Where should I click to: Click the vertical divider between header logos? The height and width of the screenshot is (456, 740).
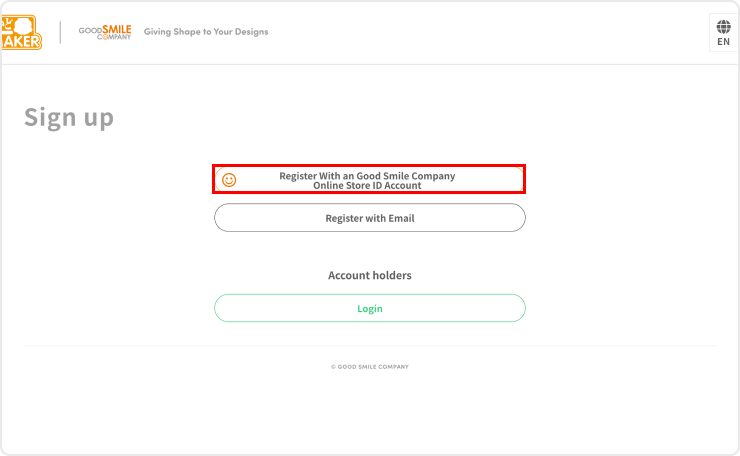point(60,32)
